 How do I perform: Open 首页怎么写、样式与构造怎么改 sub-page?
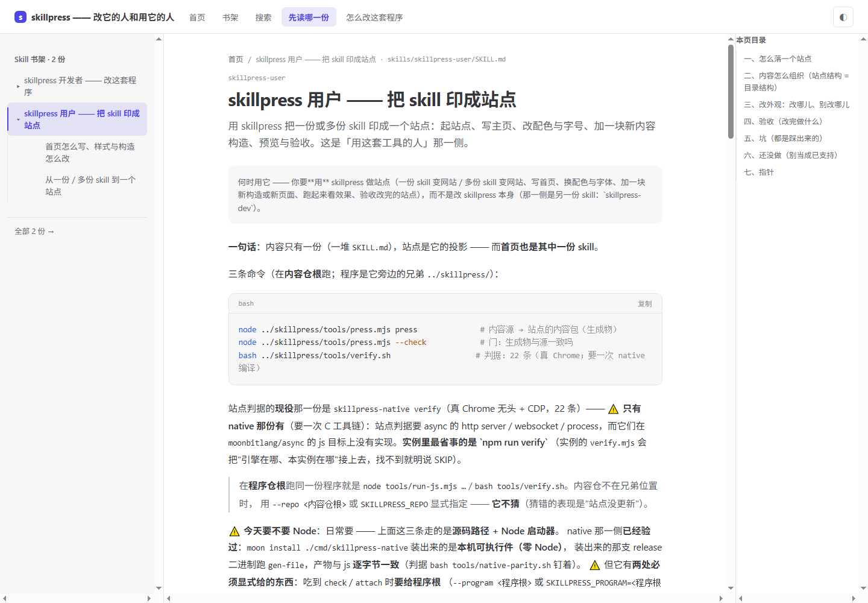(90, 153)
